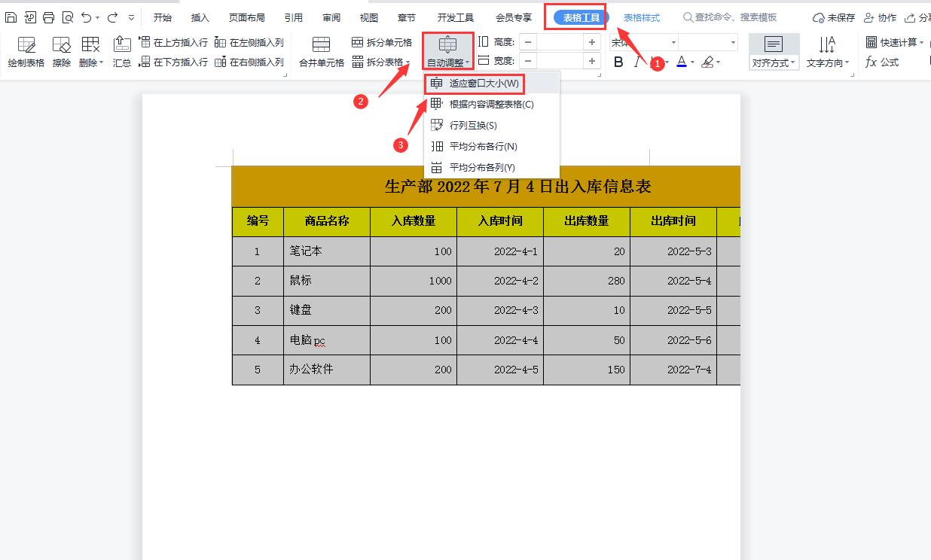Click the 协作 (Collaborate) button
This screenshot has width=931, height=560.
(x=881, y=16)
